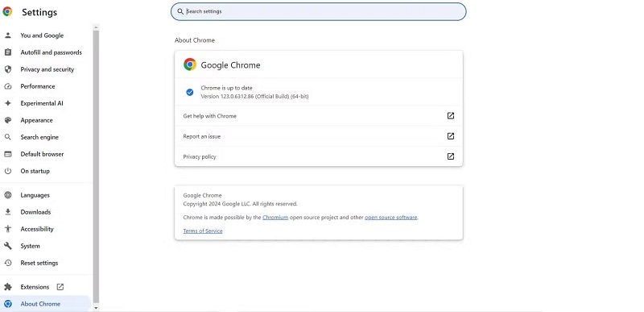
Task: Click the Extensions puzzle piece icon
Action: click(x=8, y=287)
